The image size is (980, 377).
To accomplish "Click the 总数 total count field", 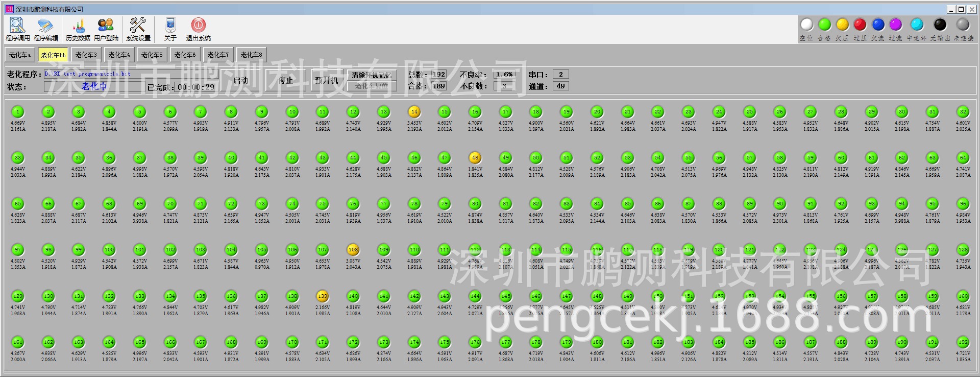I will click(439, 74).
